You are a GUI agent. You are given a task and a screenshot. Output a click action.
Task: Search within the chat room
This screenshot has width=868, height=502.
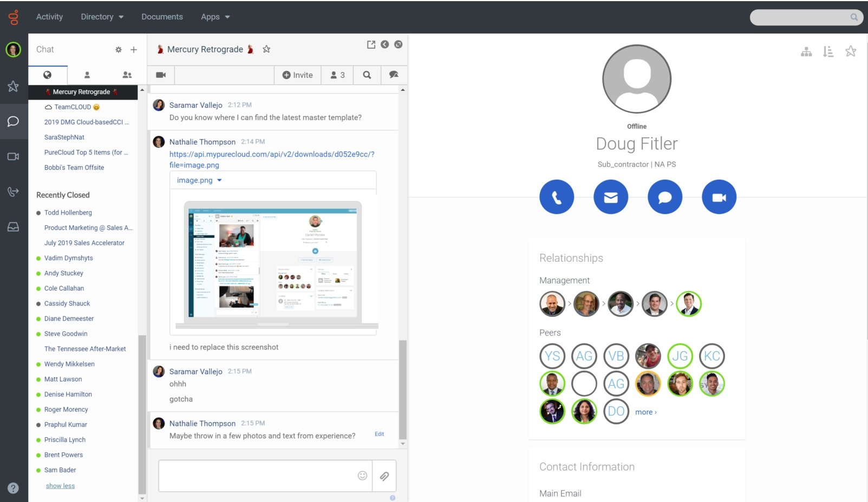tap(367, 75)
